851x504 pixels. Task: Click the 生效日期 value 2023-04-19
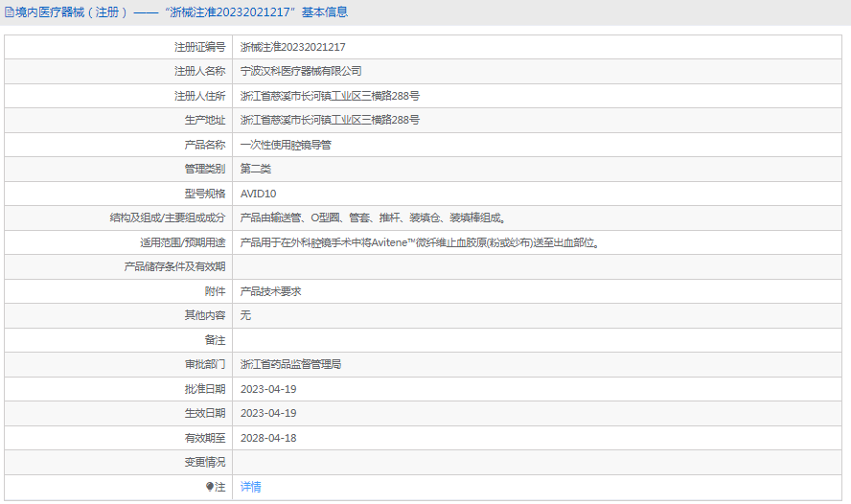tap(268, 413)
